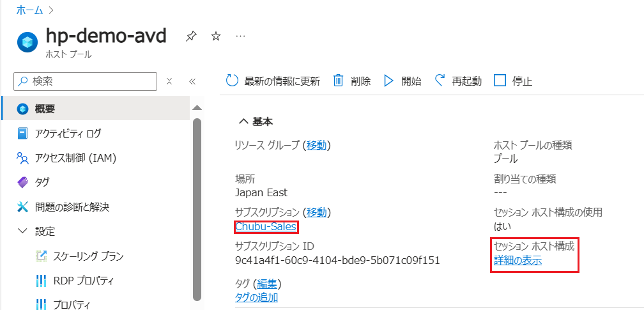Click the host pool resource icon

click(27, 42)
